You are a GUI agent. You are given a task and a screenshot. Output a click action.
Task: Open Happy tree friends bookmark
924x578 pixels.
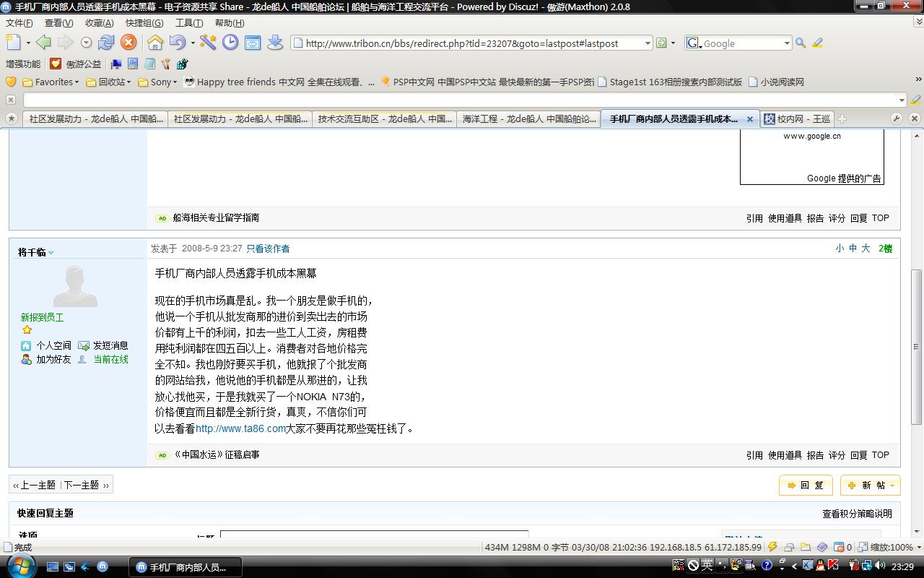pos(279,82)
